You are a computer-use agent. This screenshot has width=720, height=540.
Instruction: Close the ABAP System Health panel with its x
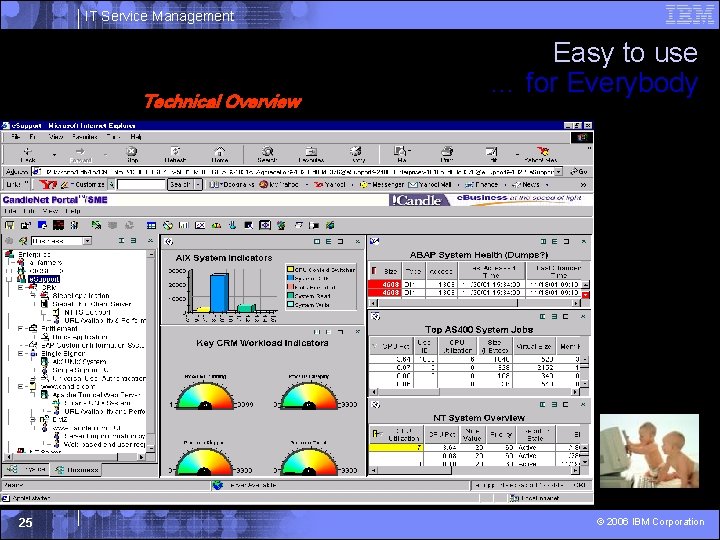coord(584,241)
